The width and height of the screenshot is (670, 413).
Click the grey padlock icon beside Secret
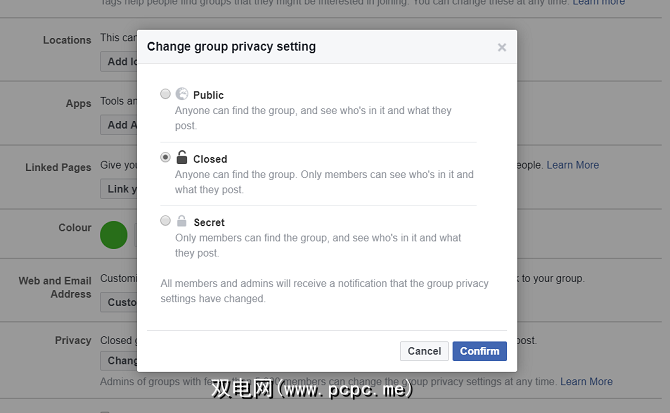(182, 221)
